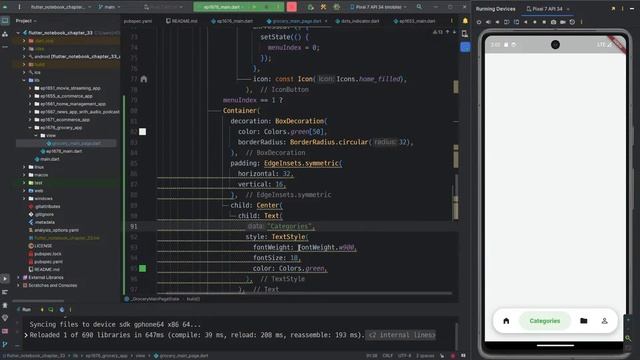The height and width of the screenshot is (360, 640).
Task: Switch to the ep1653_main.dart editor tab
Action: [414, 21]
